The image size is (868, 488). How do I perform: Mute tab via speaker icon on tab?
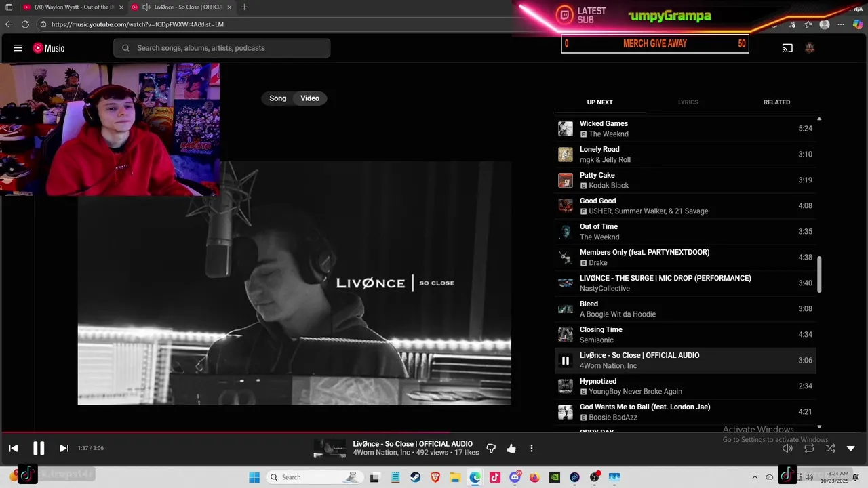(146, 7)
